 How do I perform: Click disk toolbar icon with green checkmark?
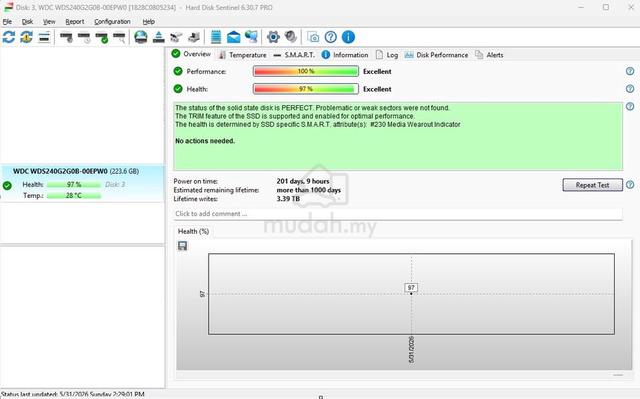coord(102,38)
